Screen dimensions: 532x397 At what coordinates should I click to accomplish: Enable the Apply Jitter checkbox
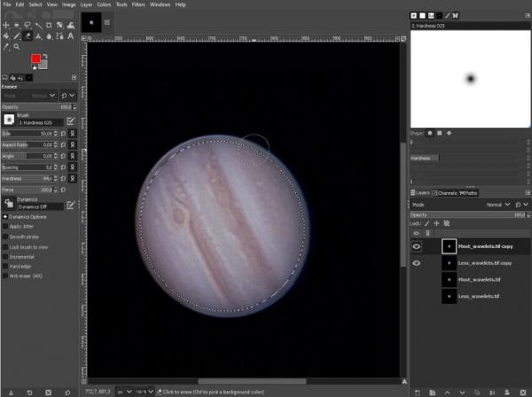(5, 226)
